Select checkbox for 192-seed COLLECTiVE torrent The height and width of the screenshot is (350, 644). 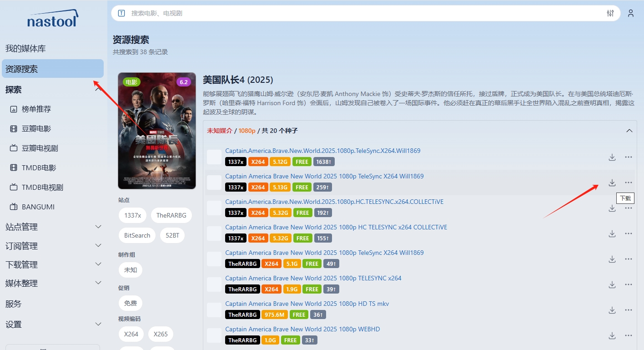tap(214, 208)
